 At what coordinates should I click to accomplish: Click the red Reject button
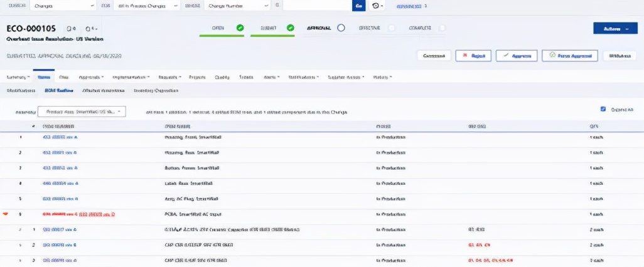(x=473, y=56)
